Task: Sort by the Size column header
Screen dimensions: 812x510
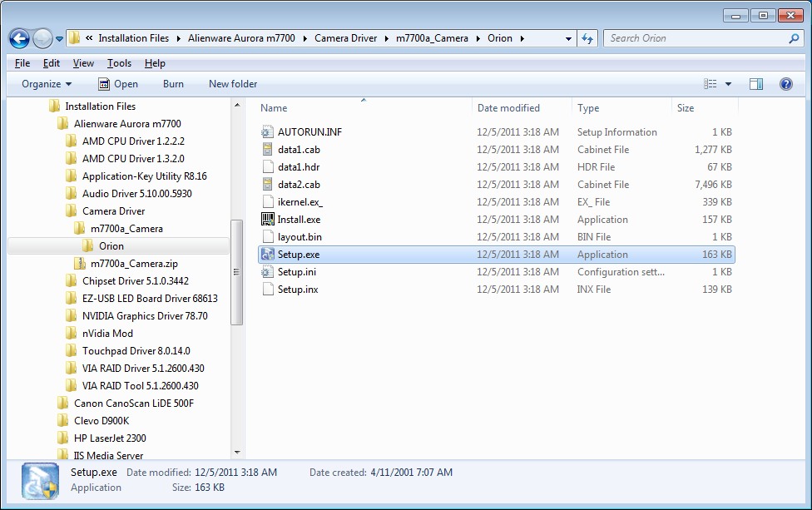Action: pos(686,107)
